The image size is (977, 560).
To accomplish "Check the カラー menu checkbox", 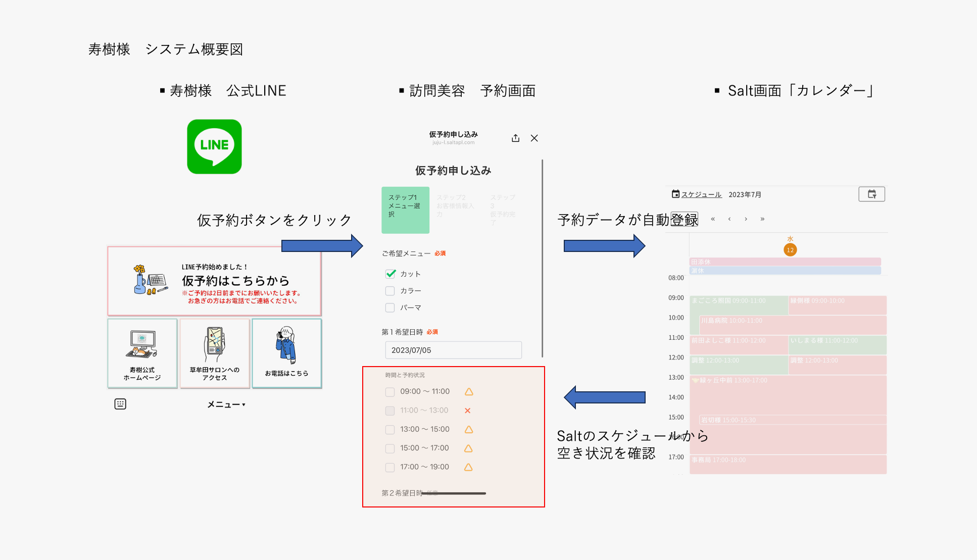I will tap(390, 291).
